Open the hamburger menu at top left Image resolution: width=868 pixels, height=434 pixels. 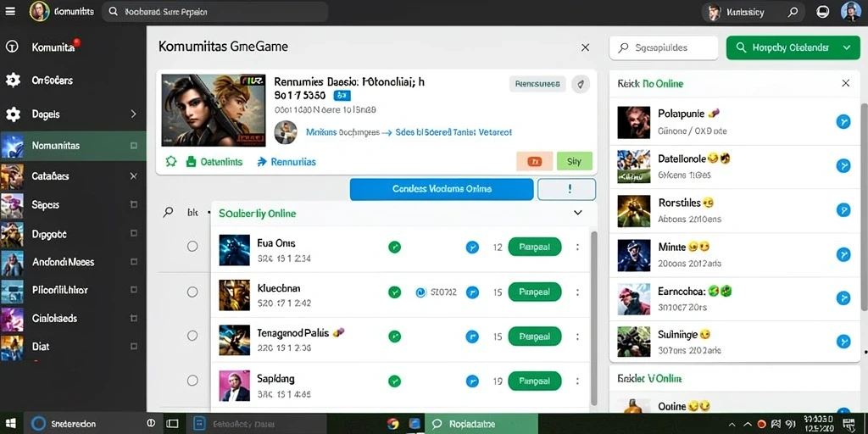pyautogui.click(x=10, y=11)
